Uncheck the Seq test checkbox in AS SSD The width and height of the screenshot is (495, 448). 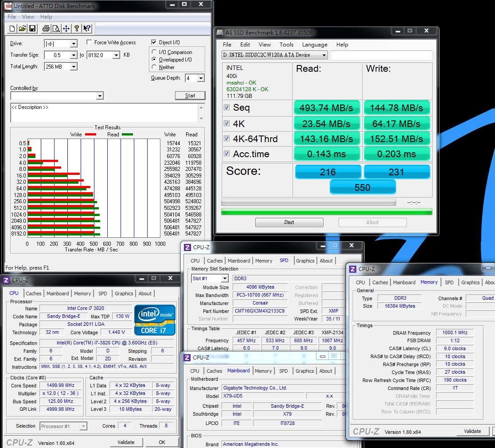226,108
